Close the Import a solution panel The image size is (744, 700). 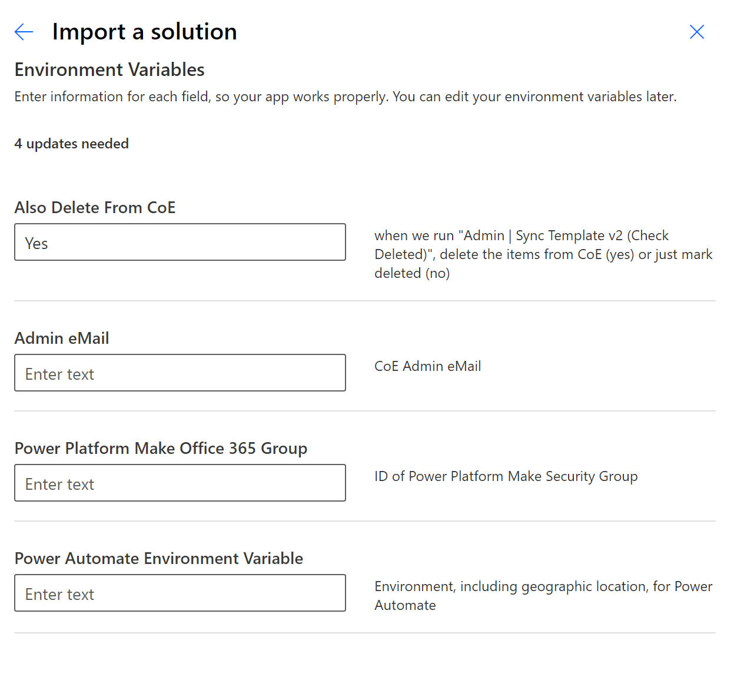[697, 32]
